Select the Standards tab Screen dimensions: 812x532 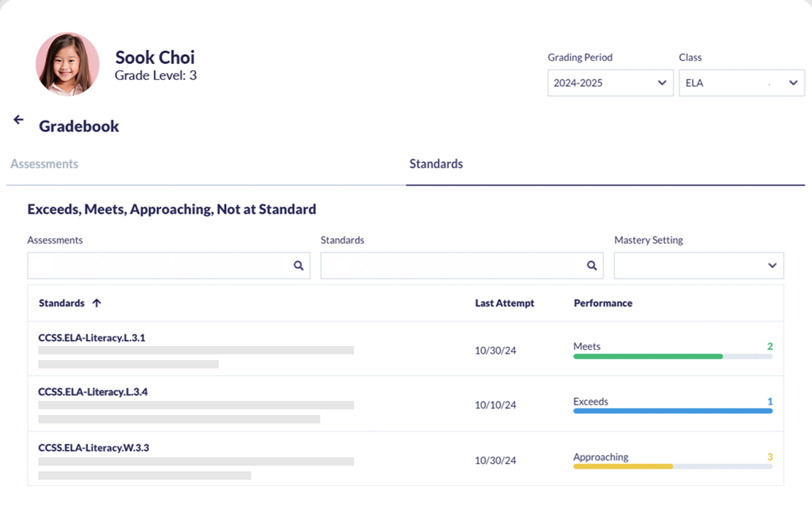[436, 164]
